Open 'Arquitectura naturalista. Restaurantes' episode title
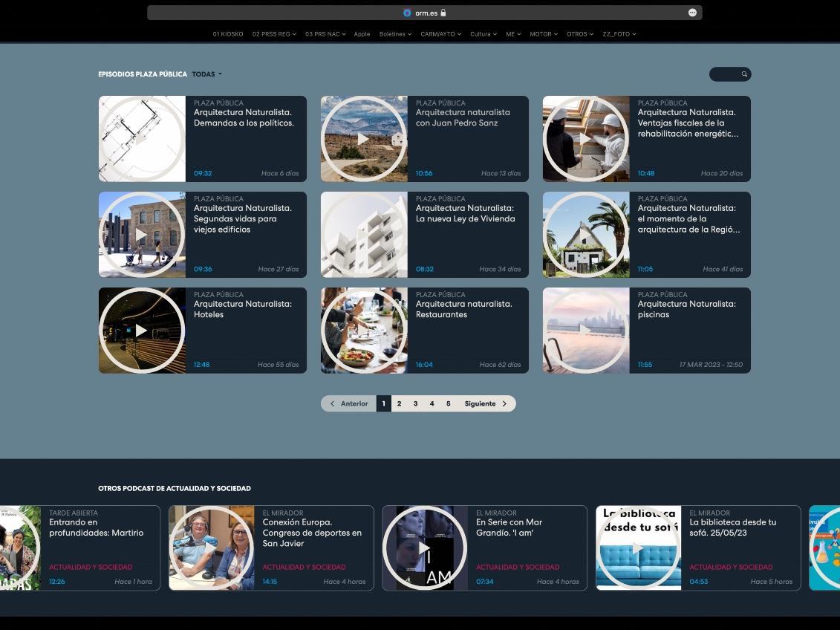Screen dimensions: 840x630 pos(463,309)
